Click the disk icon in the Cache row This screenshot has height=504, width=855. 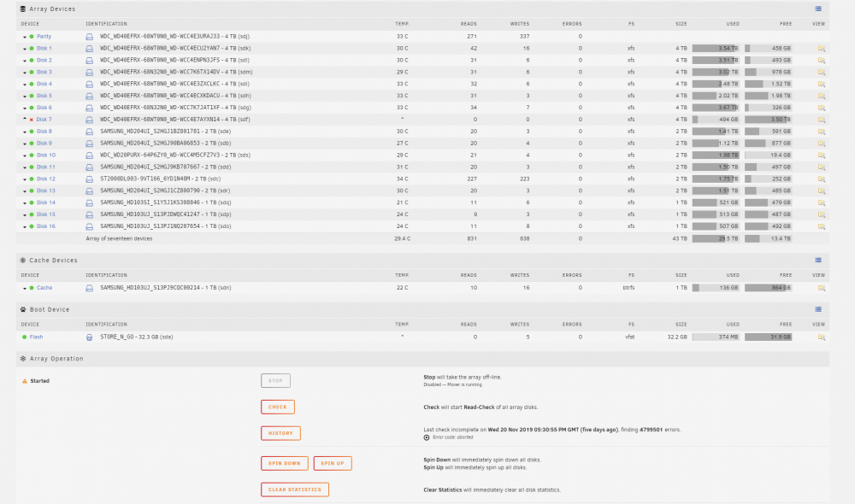pyautogui.click(x=90, y=288)
